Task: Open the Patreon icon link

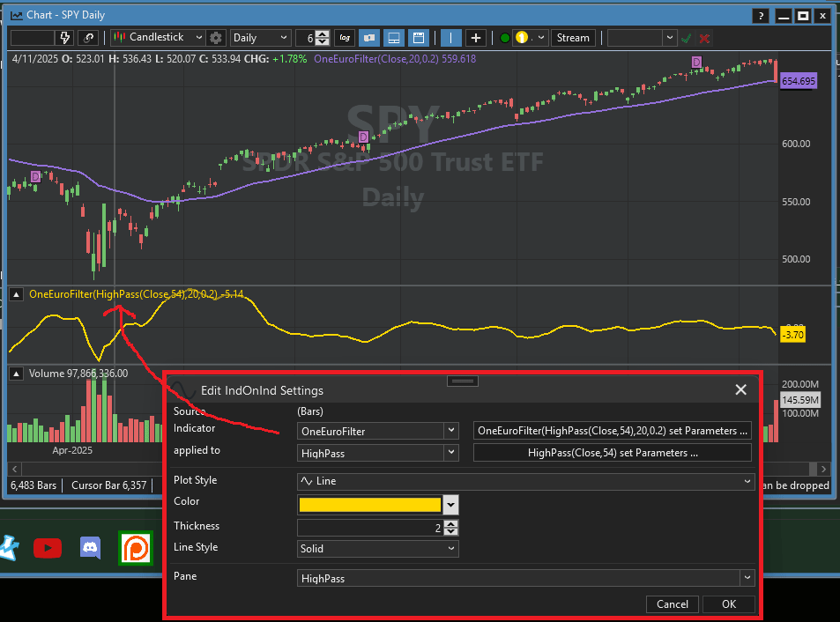Action: point(135,547)
